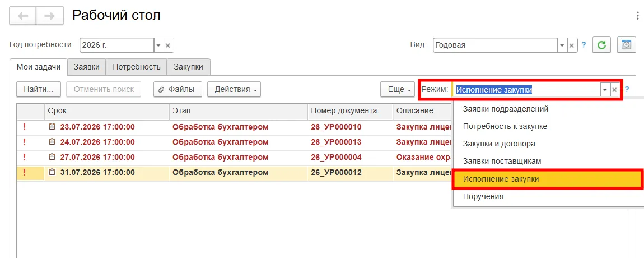Click the help question mark beside Режим
Viewport: 644px width, 258px height.
[627, 89]
